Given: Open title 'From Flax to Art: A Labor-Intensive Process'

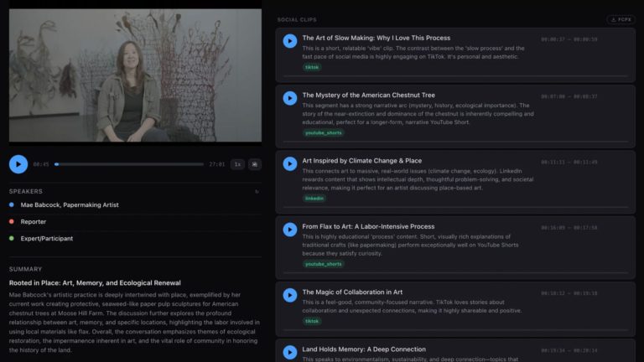Looking at the screenshot, I should tap(368, 226).
